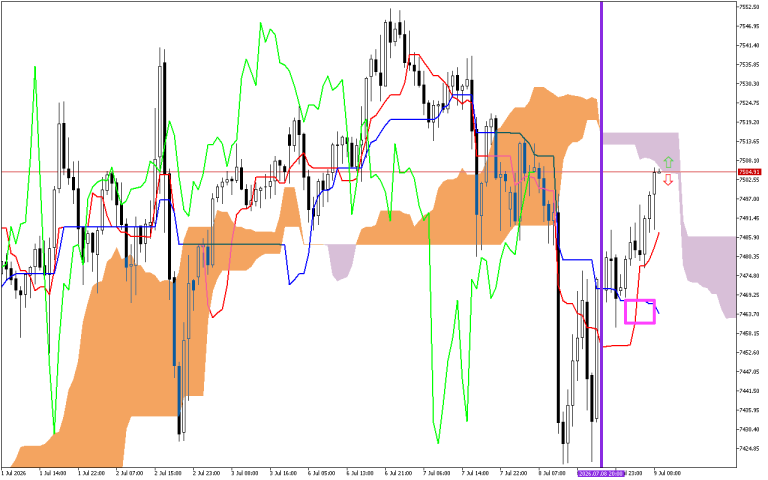
Task: Click the '6 Jul 05:00' time axis label
Action: point(323,474)
